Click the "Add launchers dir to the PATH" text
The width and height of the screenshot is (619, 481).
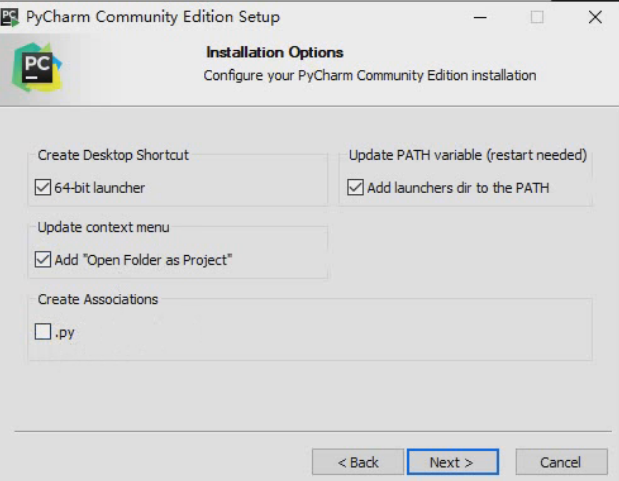pos(458,188)
